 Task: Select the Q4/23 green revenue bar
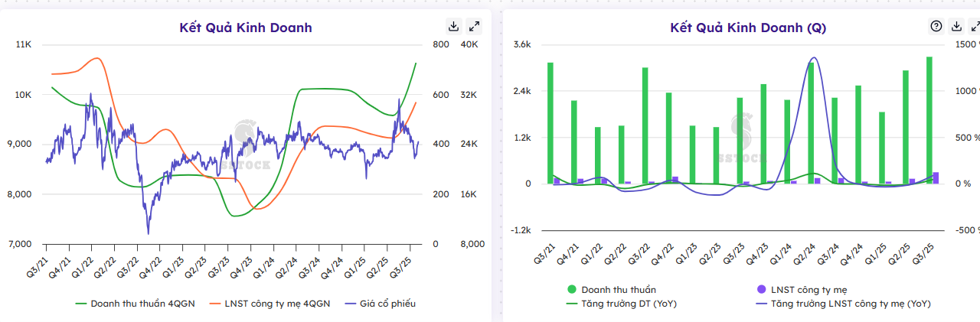[763, 134]
